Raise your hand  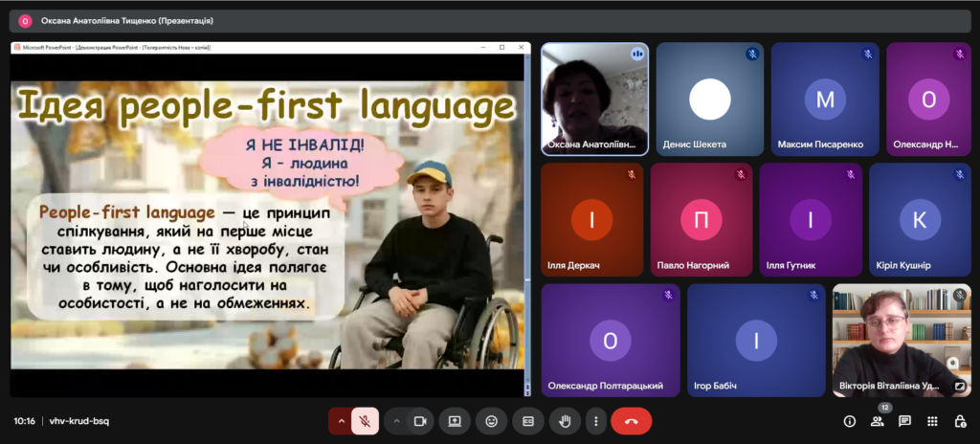point(565,421)
